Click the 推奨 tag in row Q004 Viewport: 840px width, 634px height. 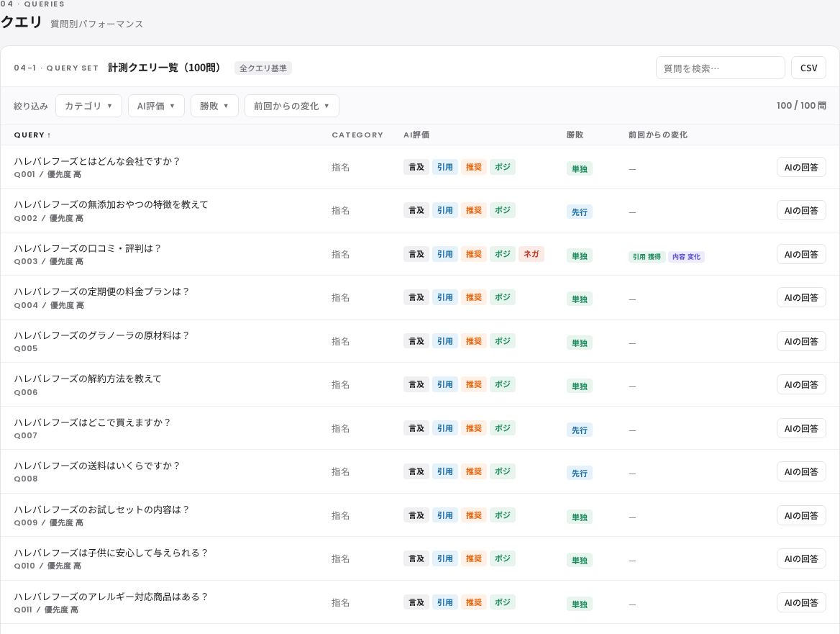[x=473, y=297]
